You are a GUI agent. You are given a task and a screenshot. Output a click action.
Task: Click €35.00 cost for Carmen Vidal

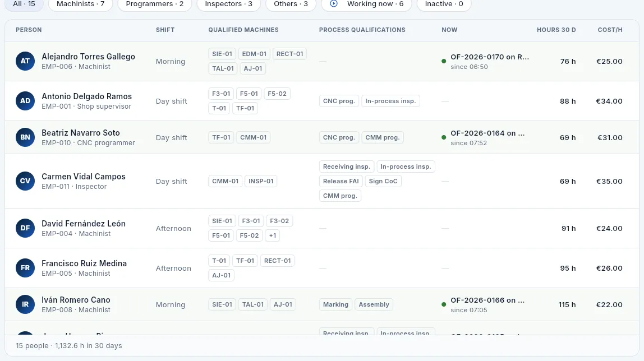pos(609,181)
